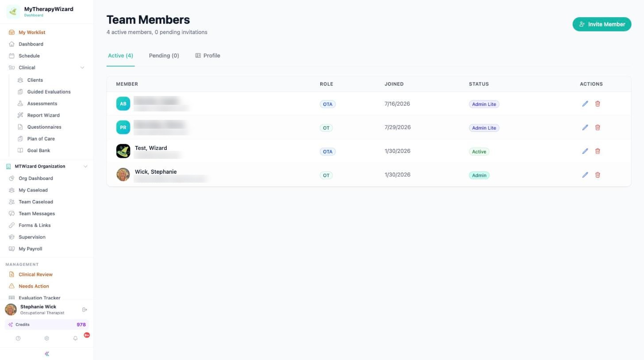Edit Wick, Stephanie member
644x360 pixels.
585,175
